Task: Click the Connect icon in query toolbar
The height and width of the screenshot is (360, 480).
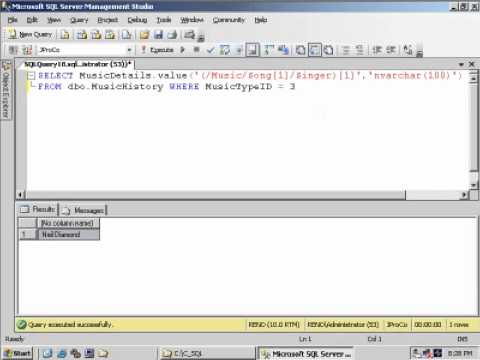Action: coord(13,50)
